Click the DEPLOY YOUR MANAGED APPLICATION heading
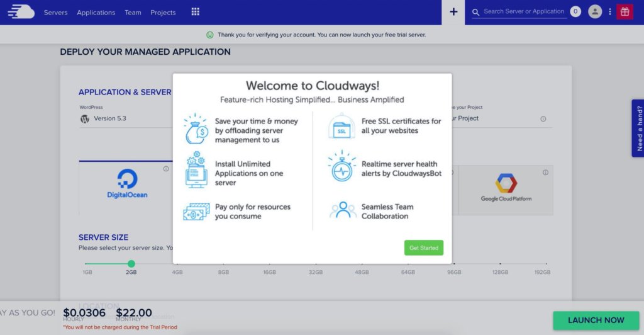This screenshot has height=335, width=644. point(145,52)
